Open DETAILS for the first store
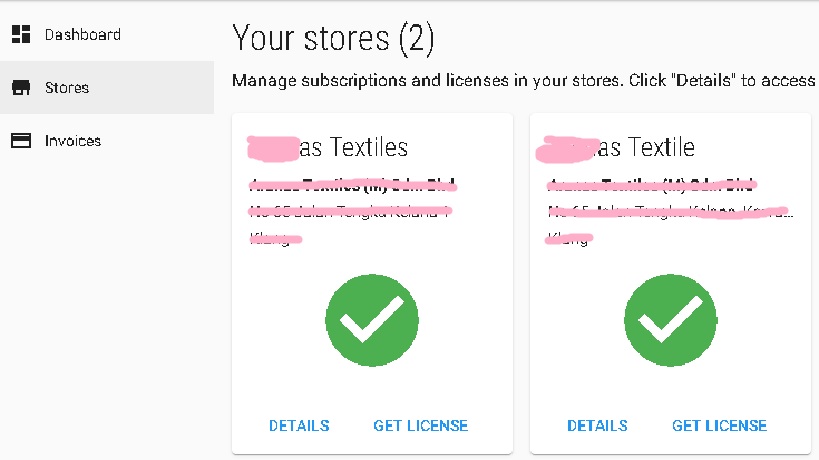The image size is (819, 460). (x=299, y=425)
